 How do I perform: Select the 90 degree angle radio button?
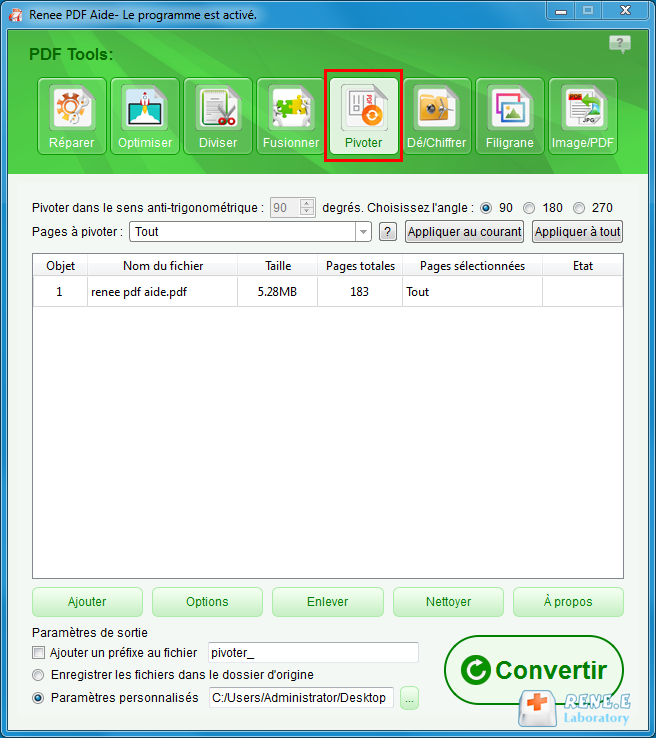(486, 208)
